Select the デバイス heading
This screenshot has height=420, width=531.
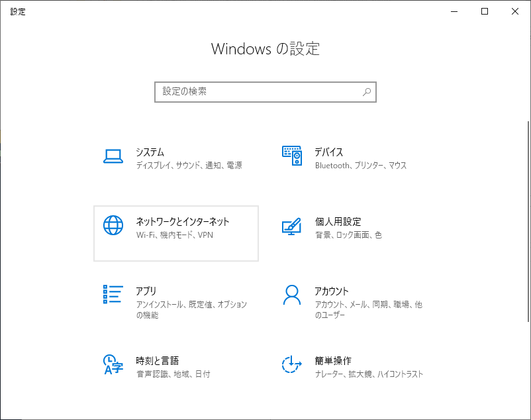[329, 152]
